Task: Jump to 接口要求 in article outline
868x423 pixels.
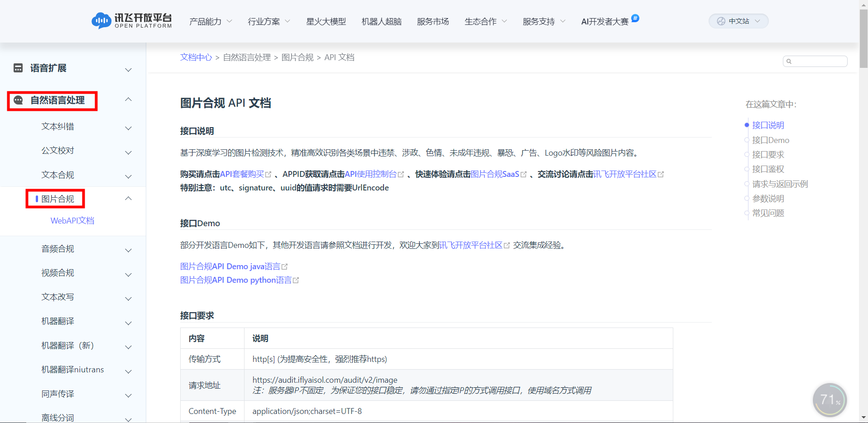Action: [x=768, y=155]
